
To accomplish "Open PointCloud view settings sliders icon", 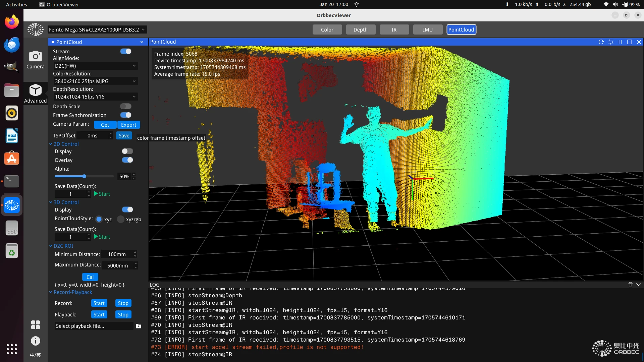I will [x=610, y=42].
